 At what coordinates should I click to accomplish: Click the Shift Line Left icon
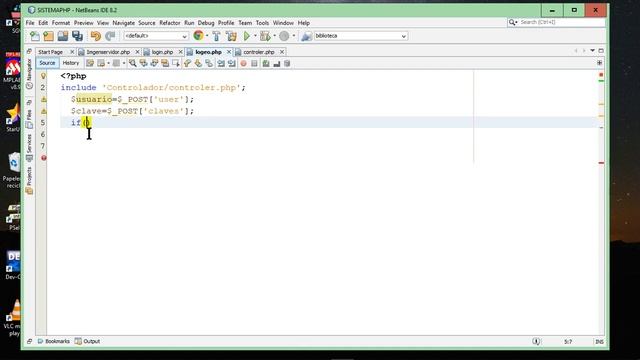click(x=221, y=63)
